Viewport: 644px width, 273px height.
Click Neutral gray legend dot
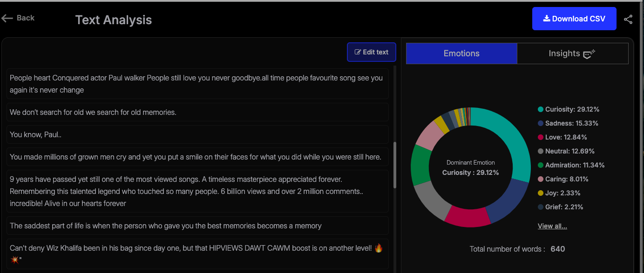[x=541, y=151]
